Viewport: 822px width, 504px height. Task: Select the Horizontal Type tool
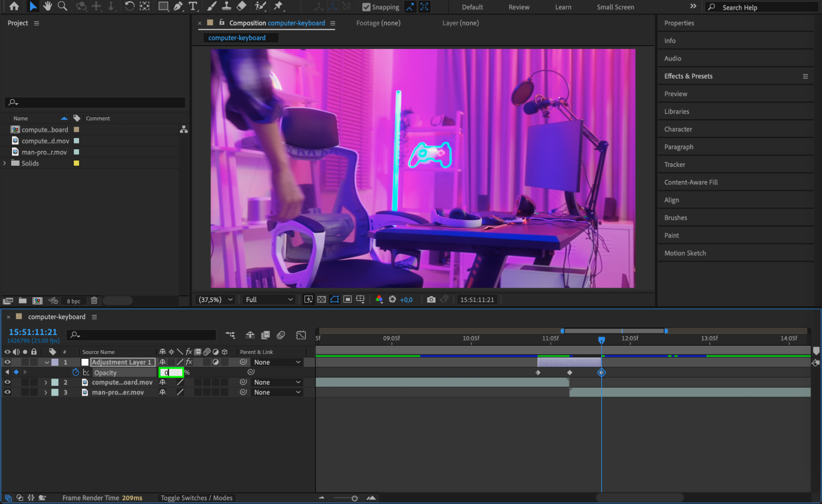click(193, 6)
